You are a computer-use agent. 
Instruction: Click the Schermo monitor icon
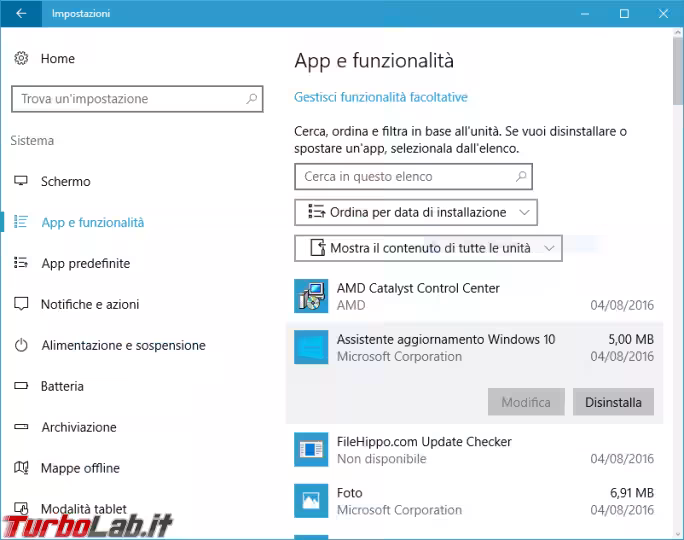coord(21,181)
